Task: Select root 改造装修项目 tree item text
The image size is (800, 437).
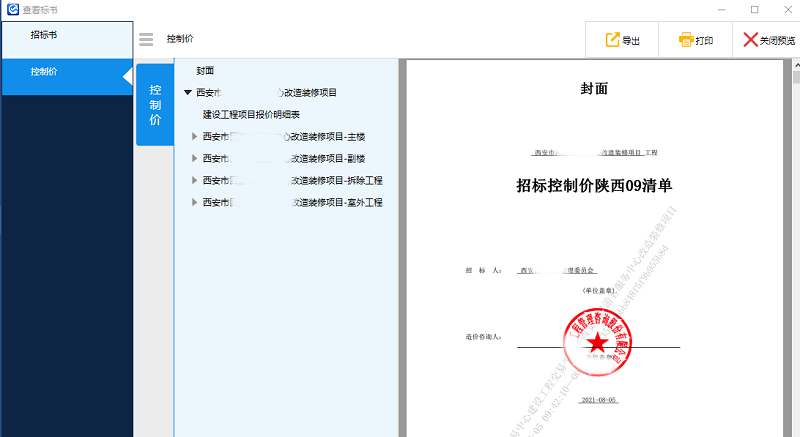Action: click(x=266, y=93)
